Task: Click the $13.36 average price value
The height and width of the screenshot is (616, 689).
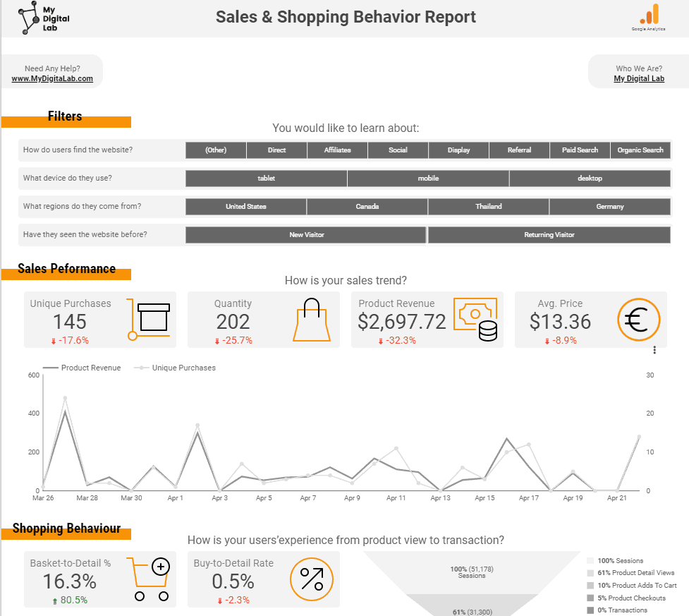Action: point(560,322)
